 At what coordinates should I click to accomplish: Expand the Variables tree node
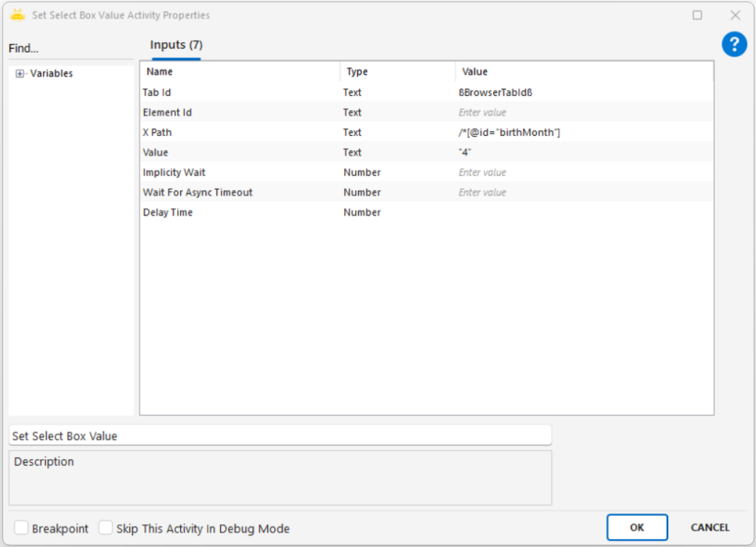tap(20, 74)
